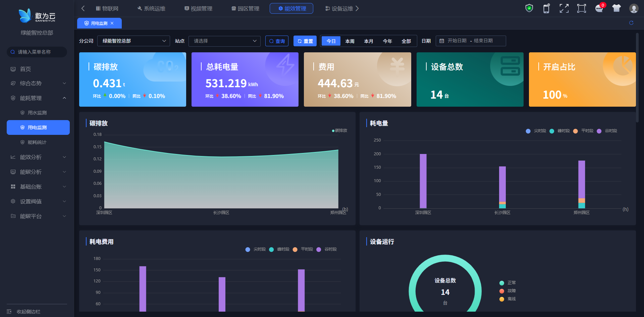The width and height of the screenshot is (644, 317).
Task: Toggle fullscreen with the expand arrows icon
Action: click(564, 8)
